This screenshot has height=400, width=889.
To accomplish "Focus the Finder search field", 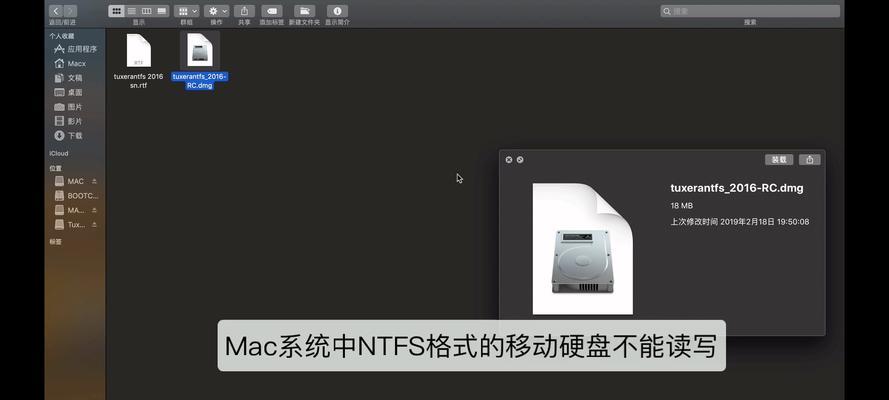I will tap(750, 11).
